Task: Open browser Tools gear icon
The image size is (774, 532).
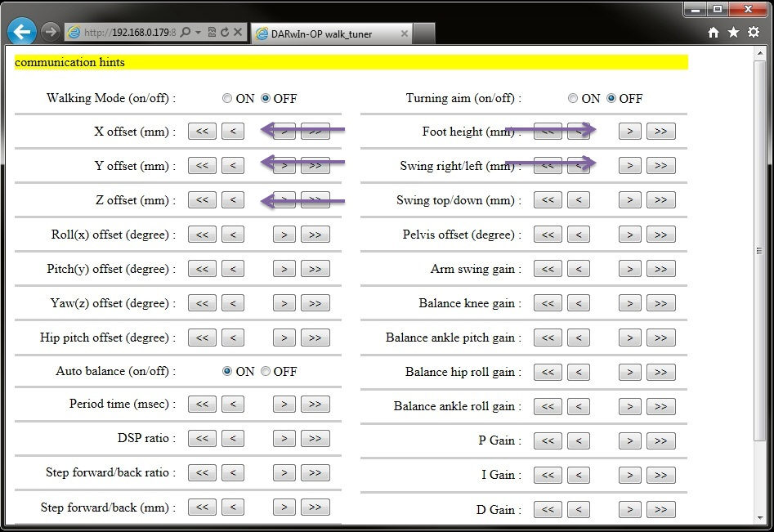Action: 754,32
